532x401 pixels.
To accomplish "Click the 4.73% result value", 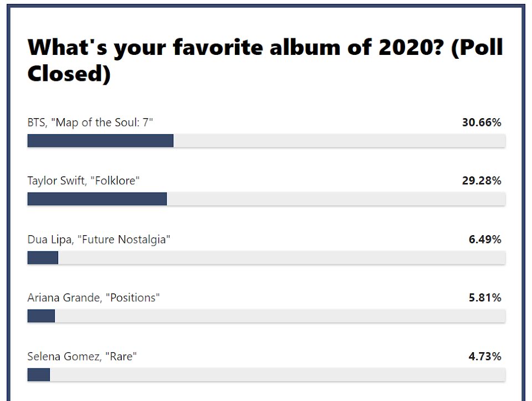I will pyautogui.click(x=485, y=357).
